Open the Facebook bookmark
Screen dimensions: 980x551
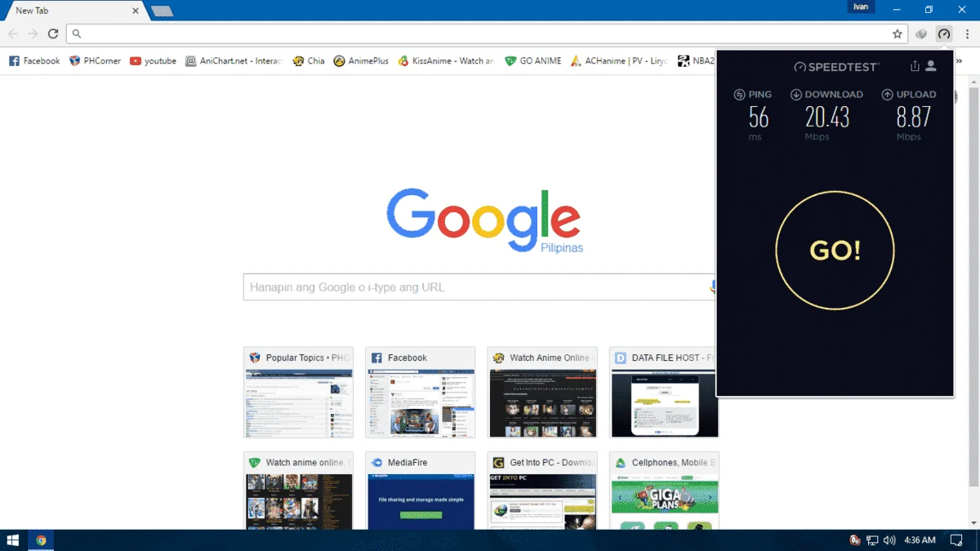click(x=34, y=60)
